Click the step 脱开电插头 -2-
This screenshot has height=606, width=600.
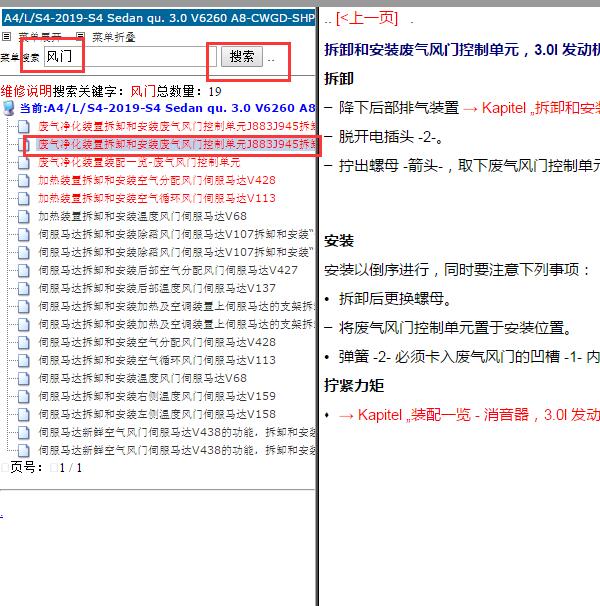pyautogui.click(x=391, y=137)
